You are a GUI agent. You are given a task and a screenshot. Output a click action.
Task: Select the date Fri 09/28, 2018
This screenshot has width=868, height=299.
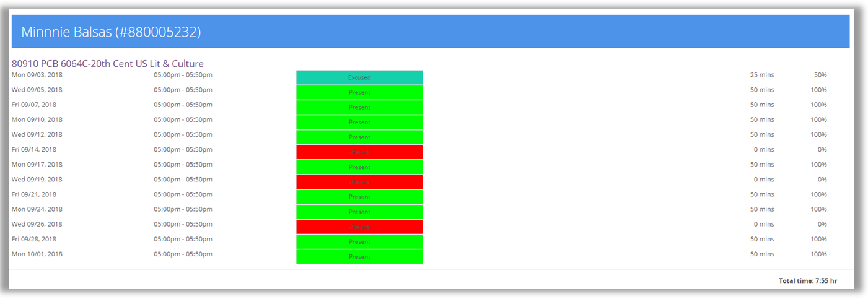pos(34,239)
